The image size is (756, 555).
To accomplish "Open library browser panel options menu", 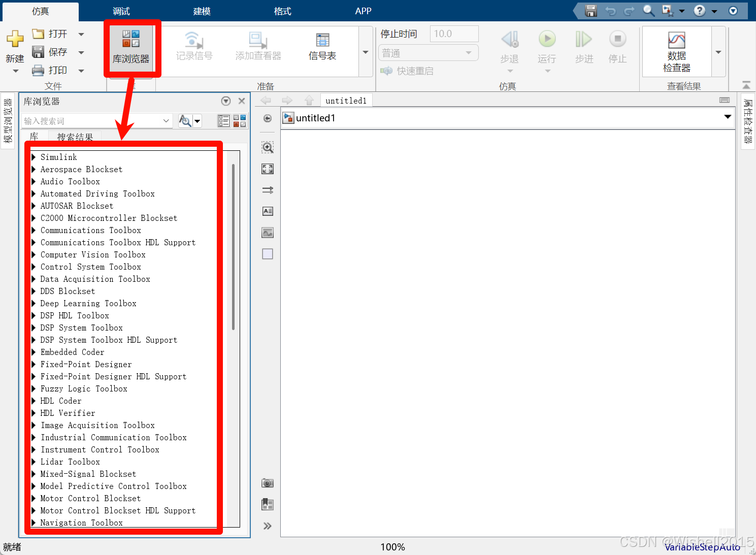I will [226, 101].
